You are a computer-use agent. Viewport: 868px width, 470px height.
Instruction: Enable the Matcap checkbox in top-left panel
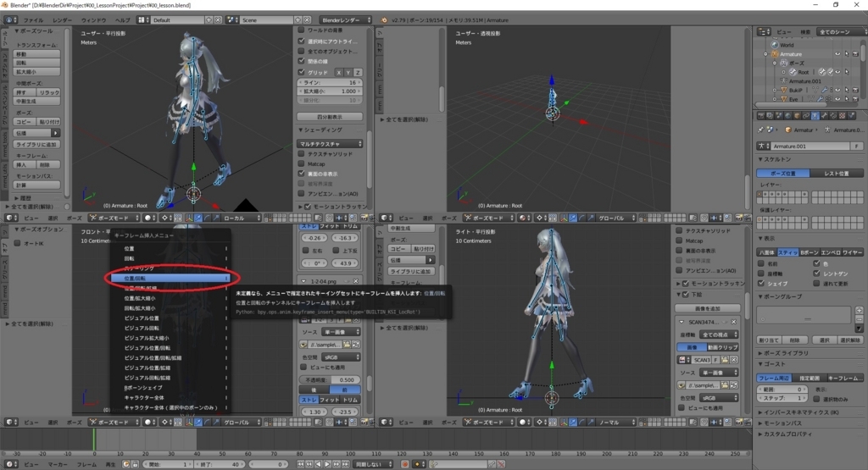(302, 163)
